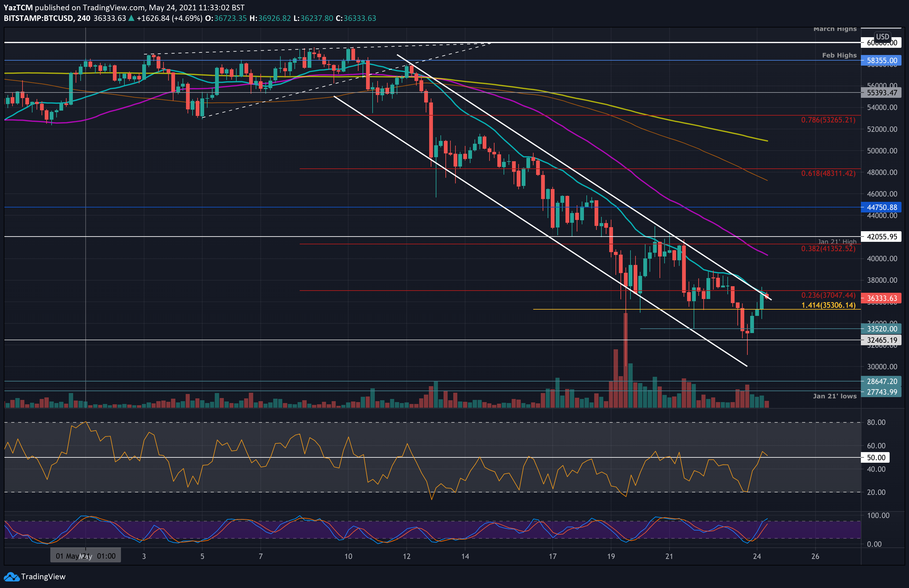This screenshot has width=909, height=588.
Task: Click the 0.618(48311.42) Fibonacci label
Action: coord(828,173)
